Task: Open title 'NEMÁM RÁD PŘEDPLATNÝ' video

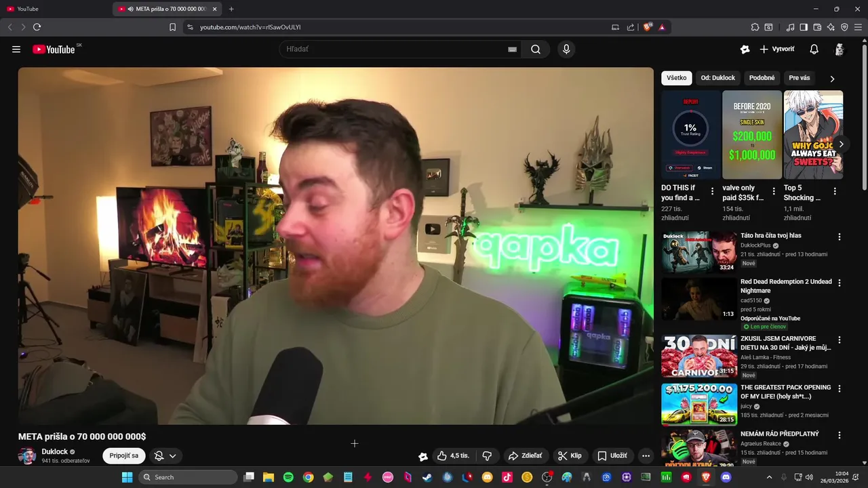Action: tap(780, 434)
